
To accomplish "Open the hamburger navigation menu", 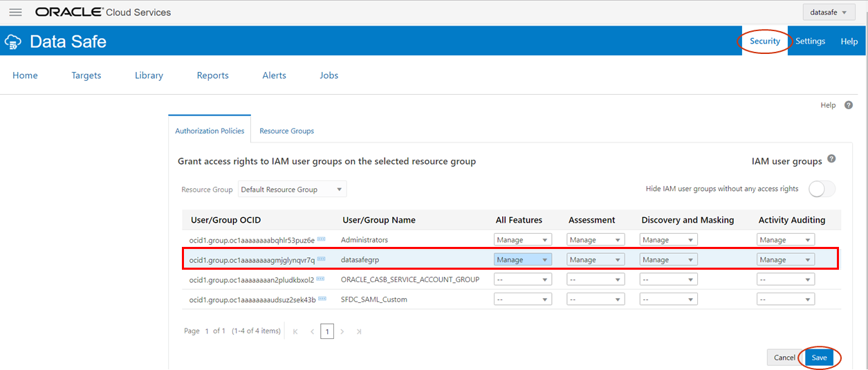I will 15,12.
